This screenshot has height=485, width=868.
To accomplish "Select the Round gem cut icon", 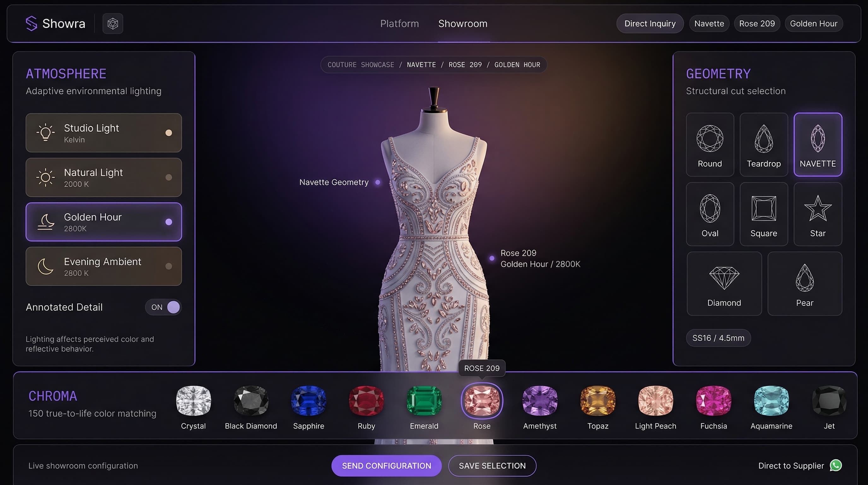I will click(710, 144).
